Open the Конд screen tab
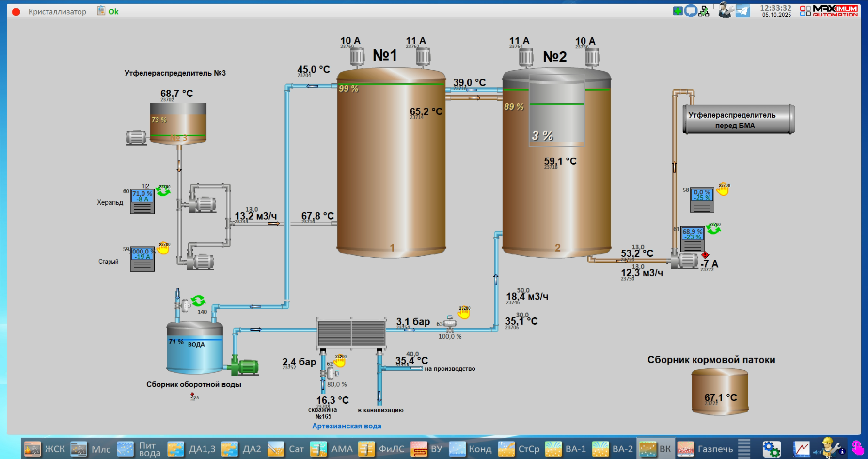This screenshot has width=868, height=459. 470,449
